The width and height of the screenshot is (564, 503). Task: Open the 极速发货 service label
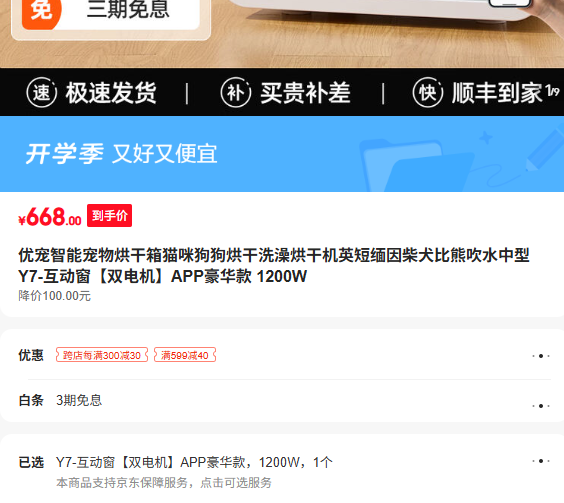(x=111, y=93)
